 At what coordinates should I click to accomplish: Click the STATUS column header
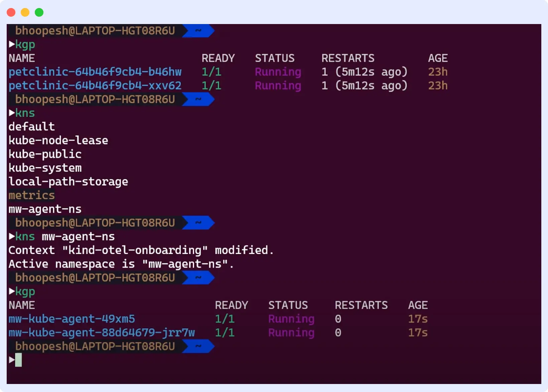(275, 58)
